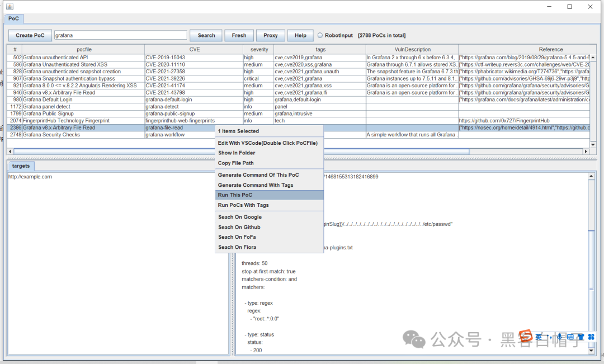Focus the search field containing grafana
The height and width of the screenshot is (364, 604).
tap(121, 35)
